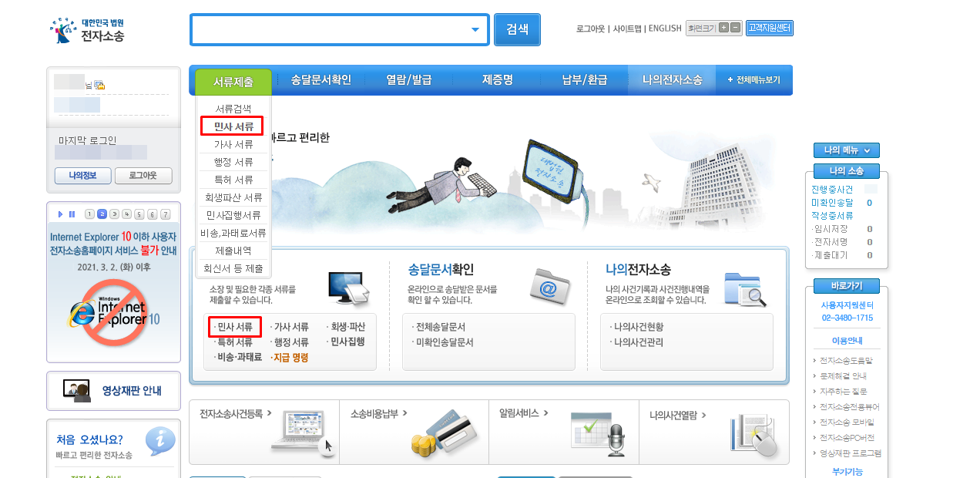This screenshot has height=478, width=980.
Task: Show banner slide 1
Action: coord(90,214)
